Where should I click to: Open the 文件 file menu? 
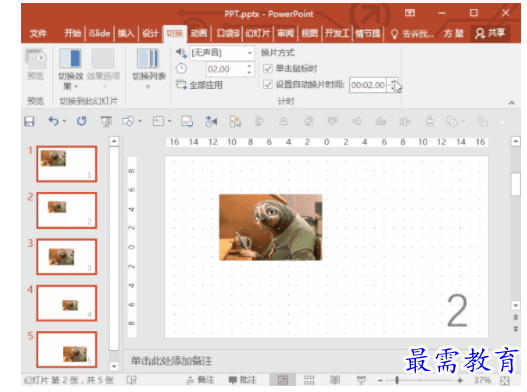[x=38, y=33]
